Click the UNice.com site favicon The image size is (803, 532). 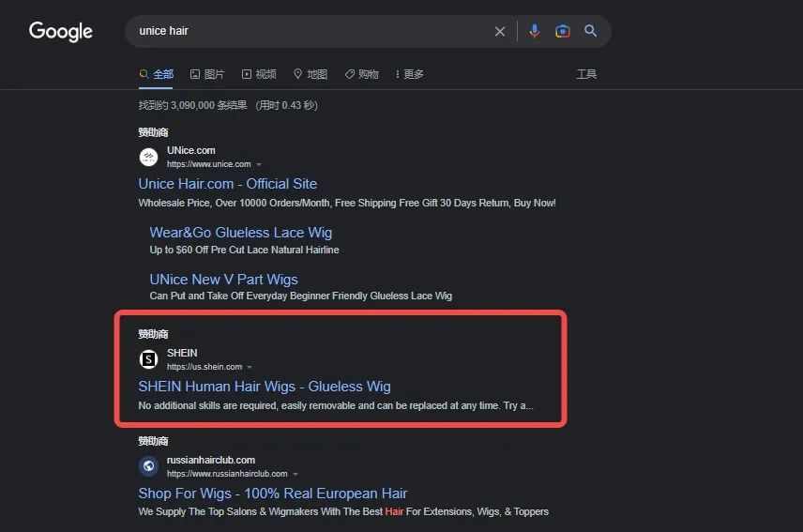148,157
